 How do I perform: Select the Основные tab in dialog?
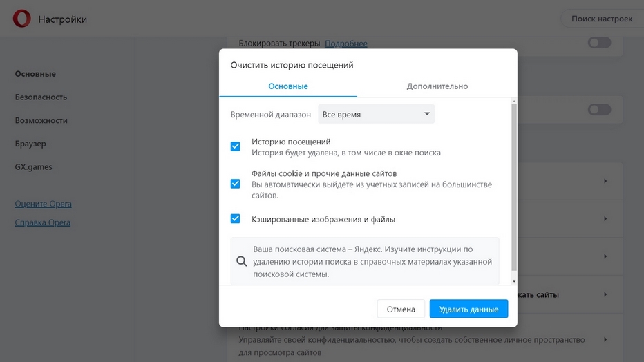(288, 86)
